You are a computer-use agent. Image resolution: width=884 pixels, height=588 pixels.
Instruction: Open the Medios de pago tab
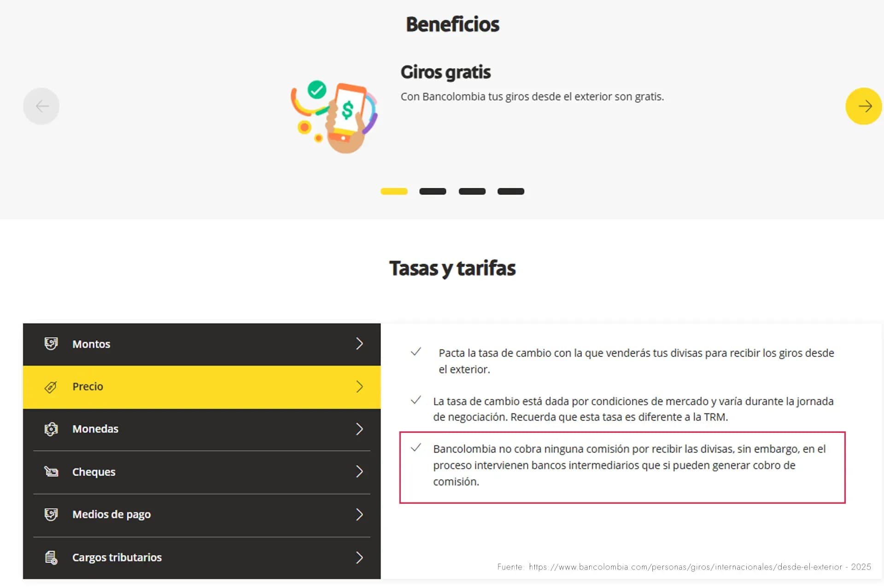202,515
